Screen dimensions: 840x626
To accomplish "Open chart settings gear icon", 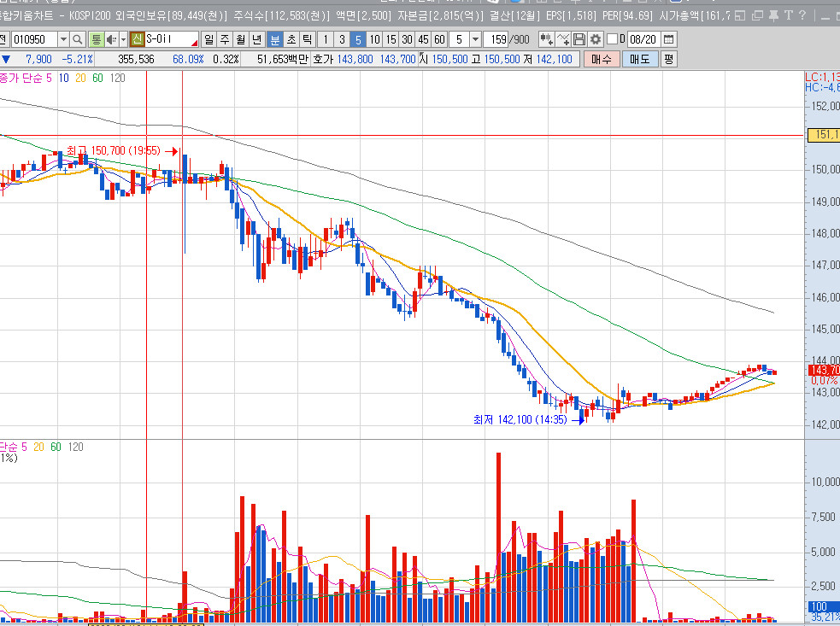I will (596, 39).
